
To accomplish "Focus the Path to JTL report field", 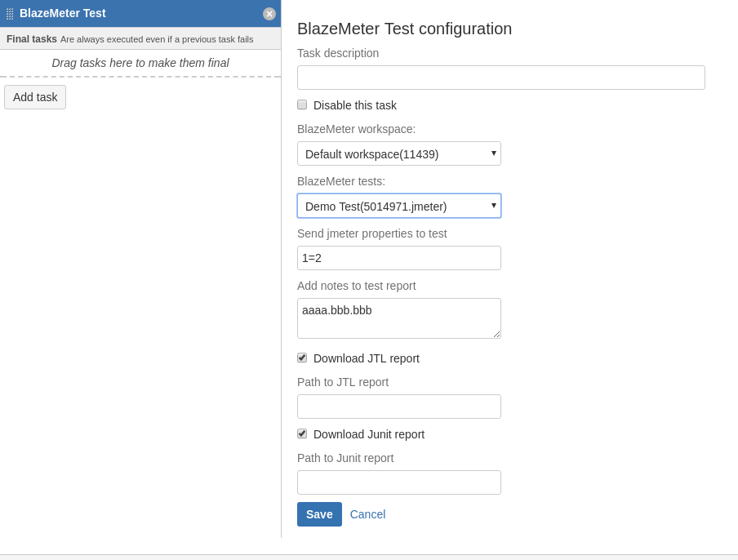I will point(399,407).
